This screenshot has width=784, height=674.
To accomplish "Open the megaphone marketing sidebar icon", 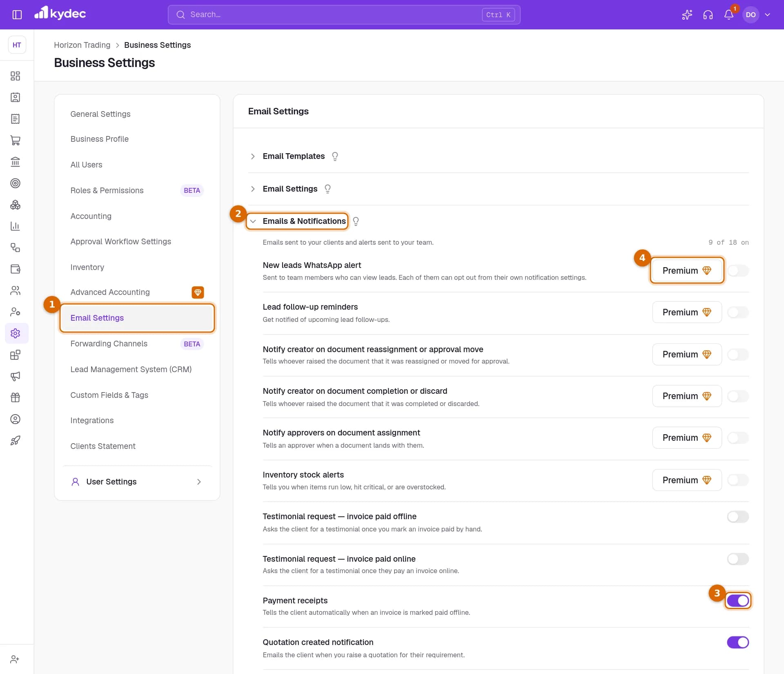I will [x=15, y=376].
